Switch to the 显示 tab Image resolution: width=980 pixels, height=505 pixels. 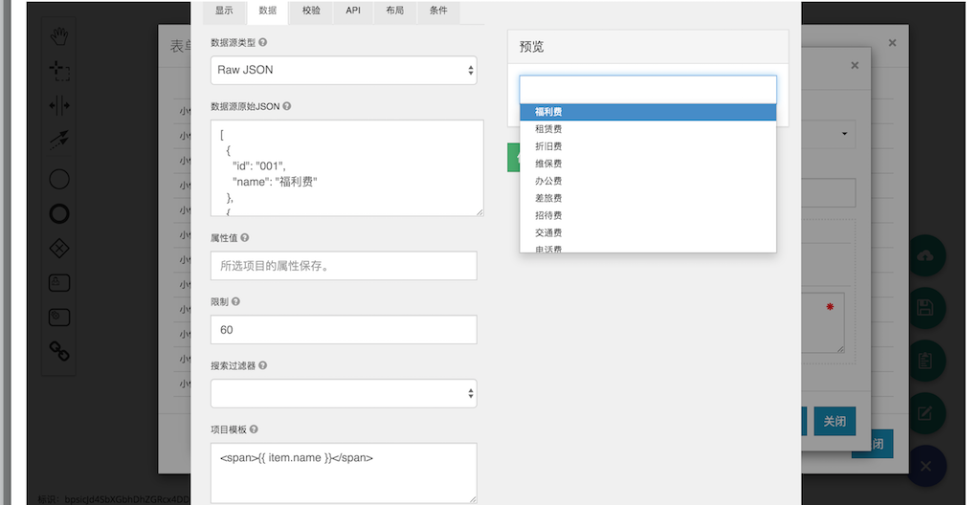[224, 11]
